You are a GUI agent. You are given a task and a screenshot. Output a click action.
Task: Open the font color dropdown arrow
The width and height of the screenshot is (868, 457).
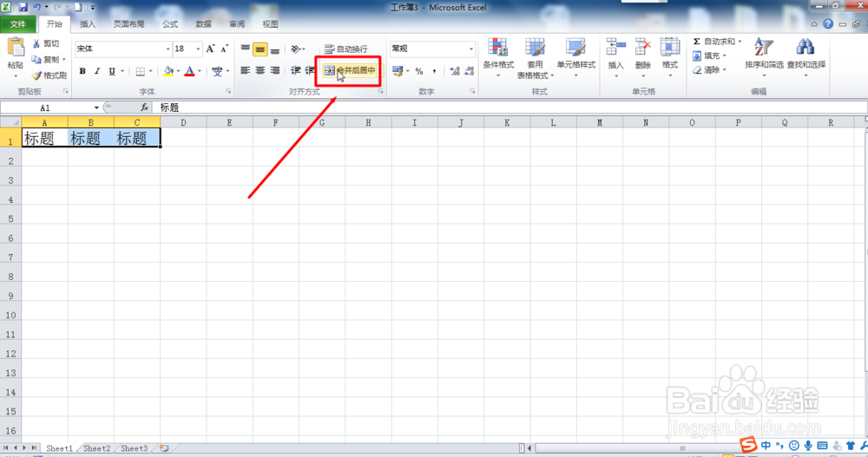[x=200, y=71]
